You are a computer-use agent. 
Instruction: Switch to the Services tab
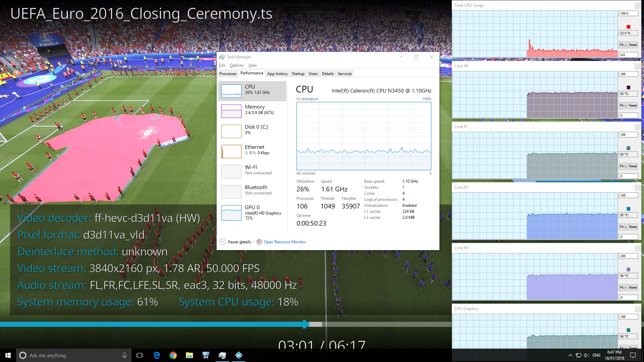345,74
